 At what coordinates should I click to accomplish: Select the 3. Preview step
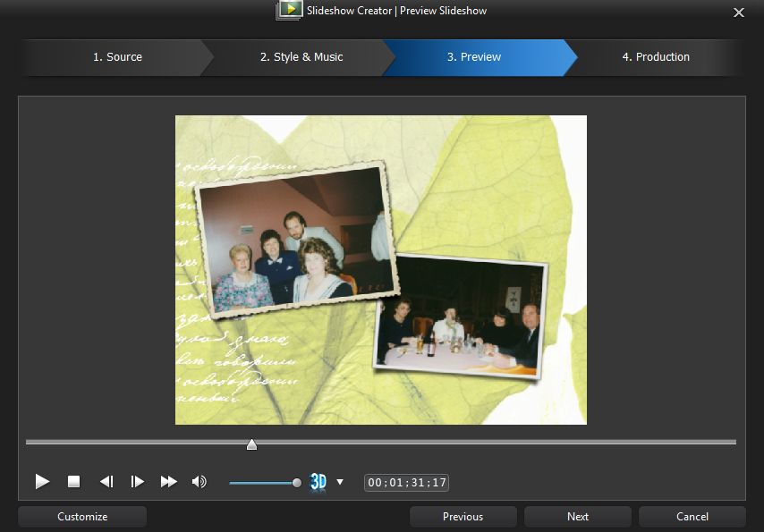474,57
